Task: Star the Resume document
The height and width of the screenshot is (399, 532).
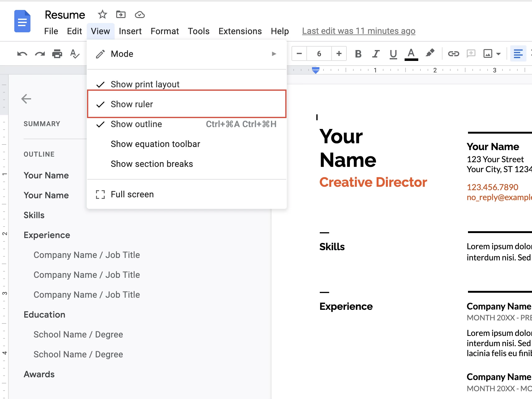Action: 102,15
